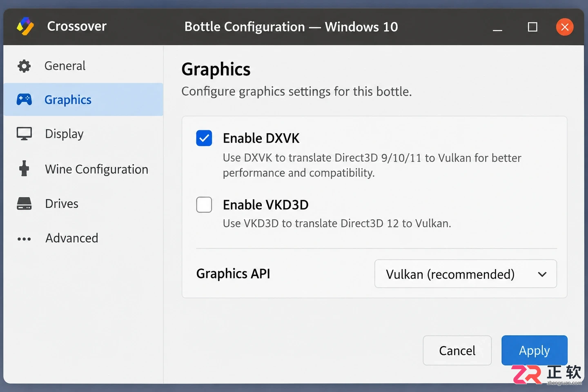Maximize the Bottle Configuration window
The height and width of the screenshot is (392, 588).
click(x=532, y=27)
